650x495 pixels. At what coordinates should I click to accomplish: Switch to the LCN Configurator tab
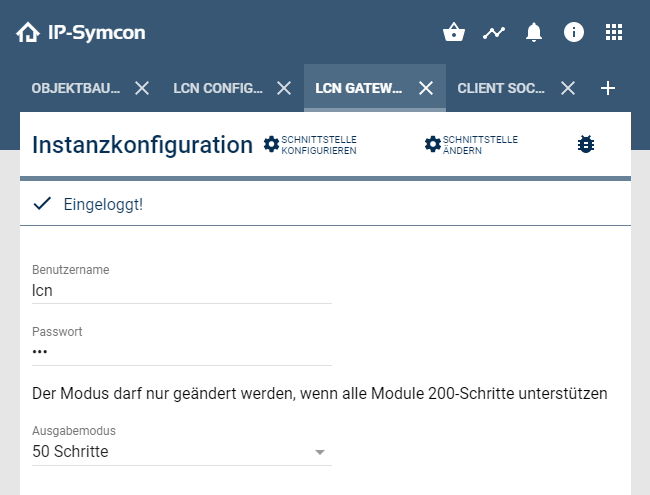[x=218, y=88]
